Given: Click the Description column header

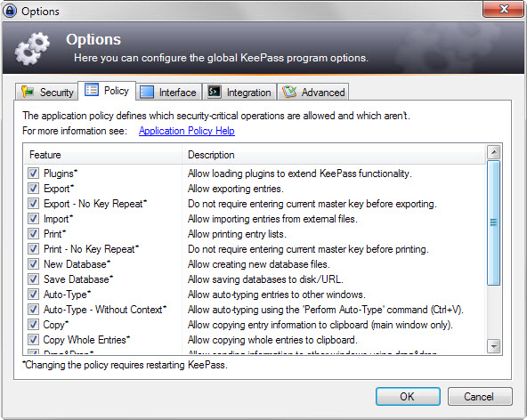Looking at the screenshot, I should [x=334, y=155].
